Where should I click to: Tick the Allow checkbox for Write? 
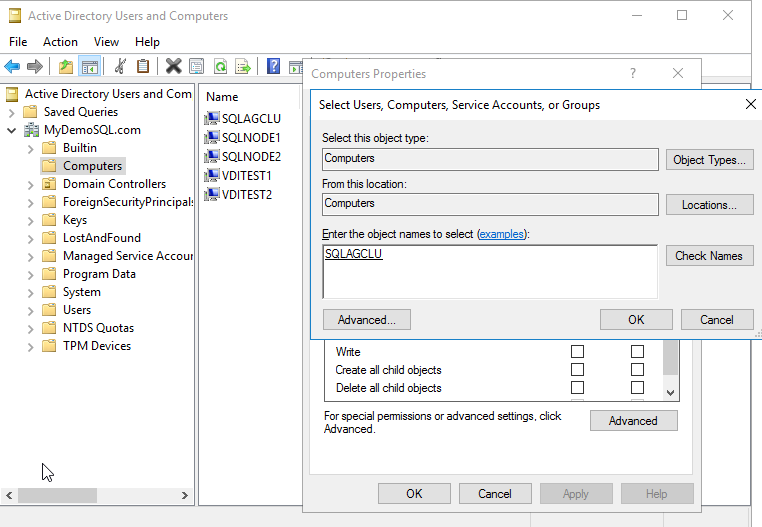click(x=577, y=352)
